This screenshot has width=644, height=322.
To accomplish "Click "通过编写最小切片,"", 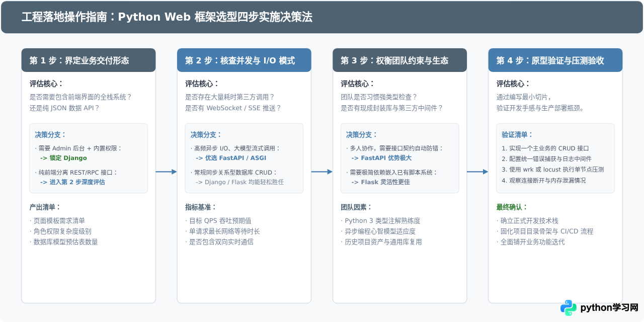I will point(523,97).
